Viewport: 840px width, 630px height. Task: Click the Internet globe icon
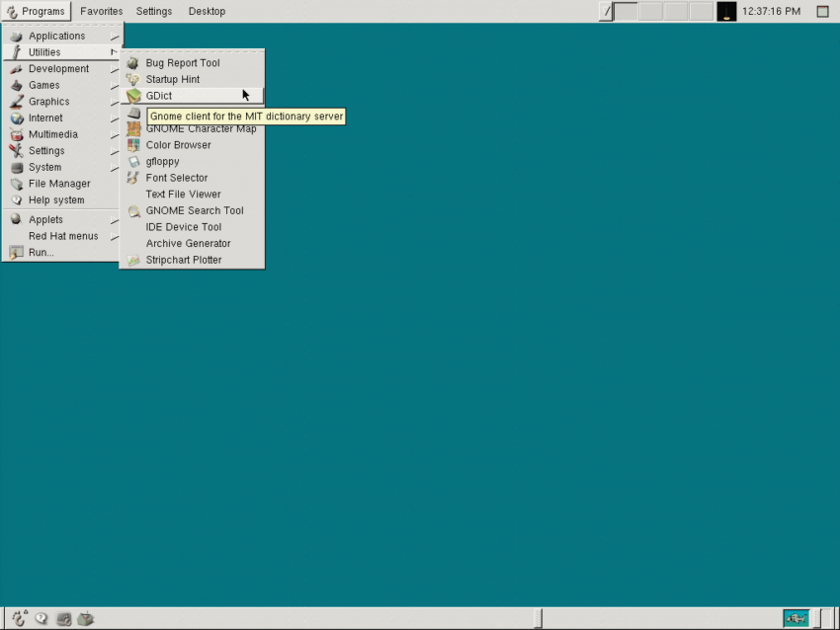pyautogui.click(x=17, y=118)
